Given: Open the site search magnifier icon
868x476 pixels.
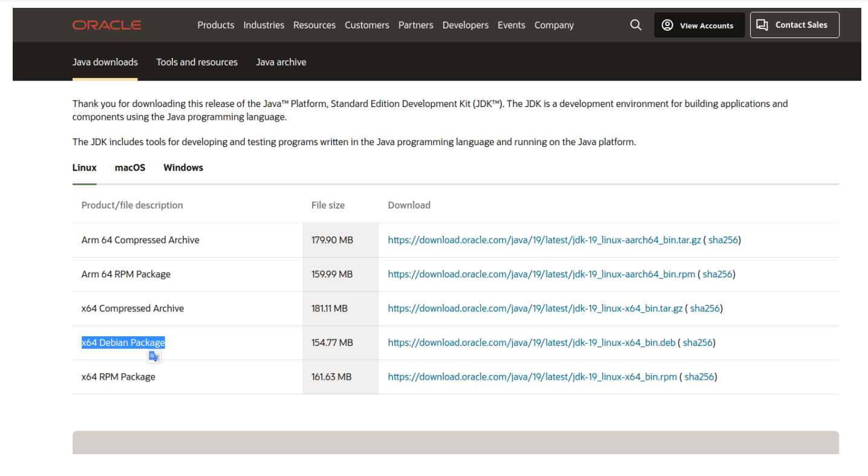Looking at the screenshot, I should coord(636,25).
